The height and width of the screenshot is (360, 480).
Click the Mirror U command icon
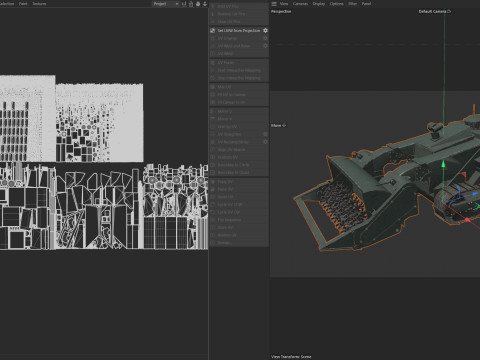pos(212,111)
